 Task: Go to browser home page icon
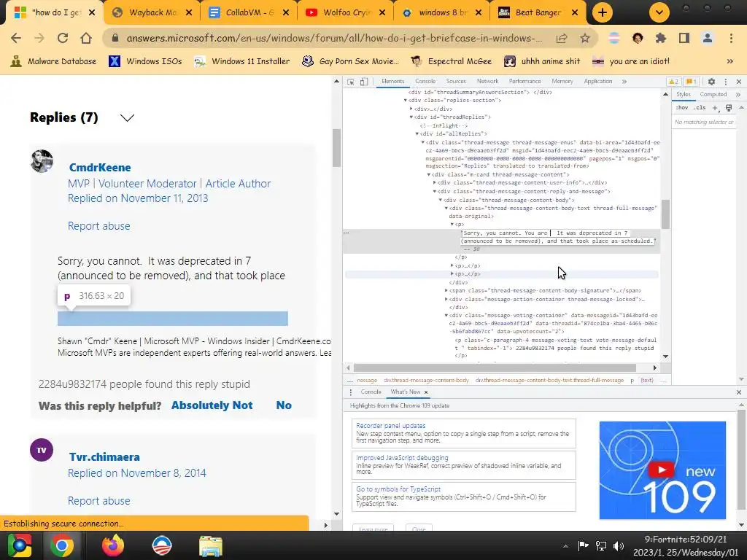click(86, 38)
